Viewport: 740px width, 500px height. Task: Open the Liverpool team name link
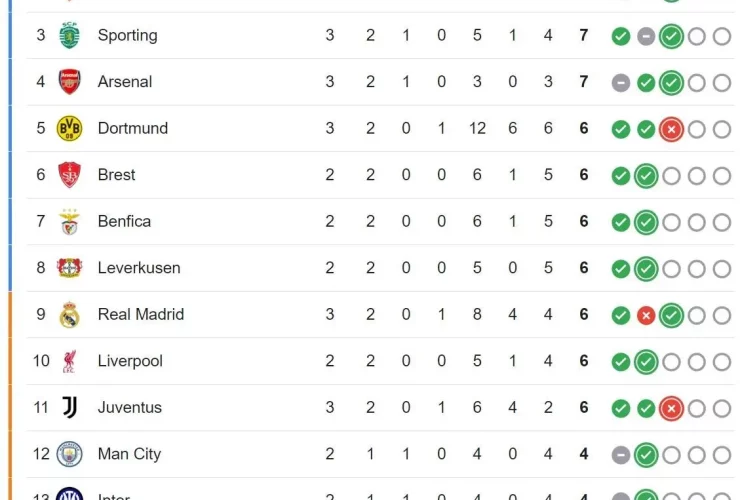click(130, 361)
